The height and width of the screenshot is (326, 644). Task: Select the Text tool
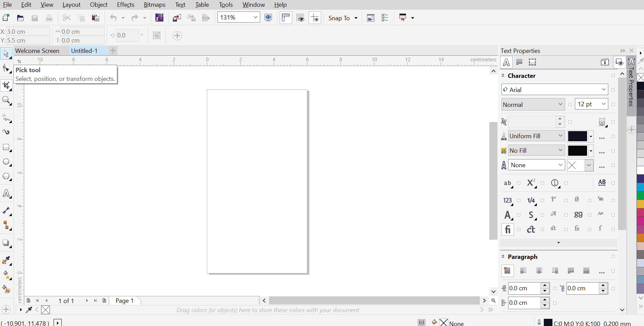pyautogui.click(x=6, y=193)
